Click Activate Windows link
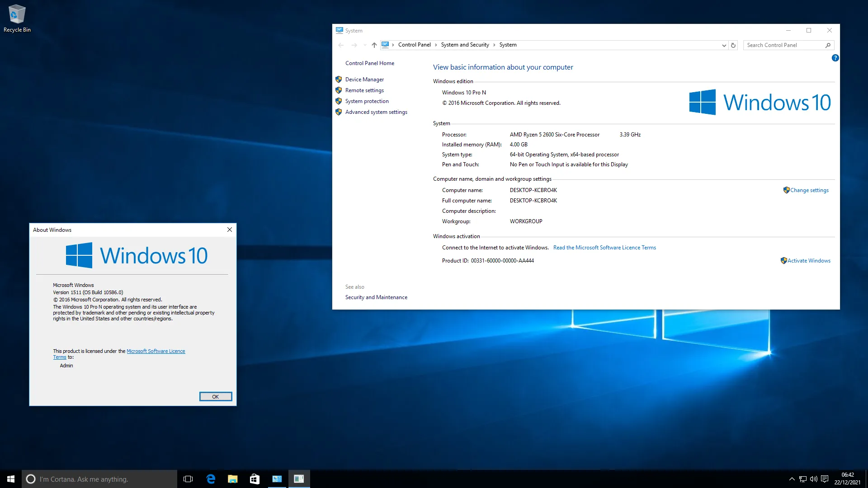Image resolution: width=868 pixels, height=488 pixels. pyautogui.click(x=809, y=261)
